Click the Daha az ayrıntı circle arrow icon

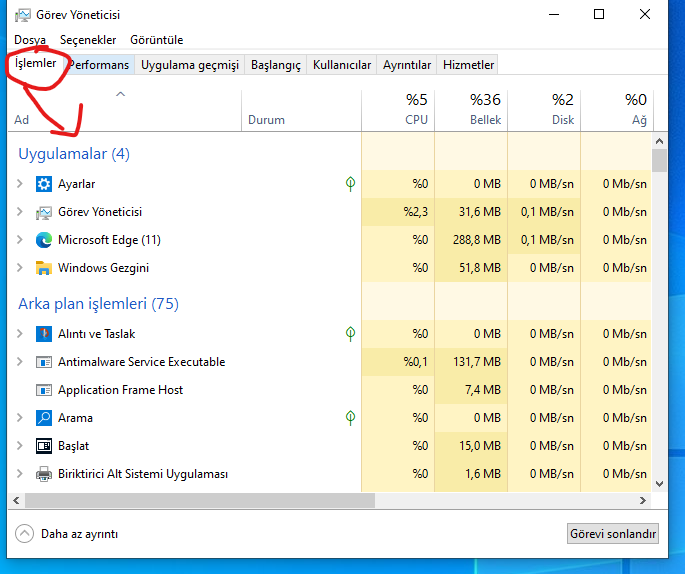[x=24, y=534]
